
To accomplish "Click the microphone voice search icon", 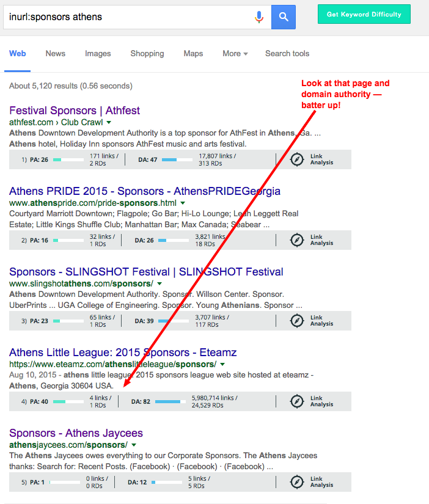I will [259, 16].
